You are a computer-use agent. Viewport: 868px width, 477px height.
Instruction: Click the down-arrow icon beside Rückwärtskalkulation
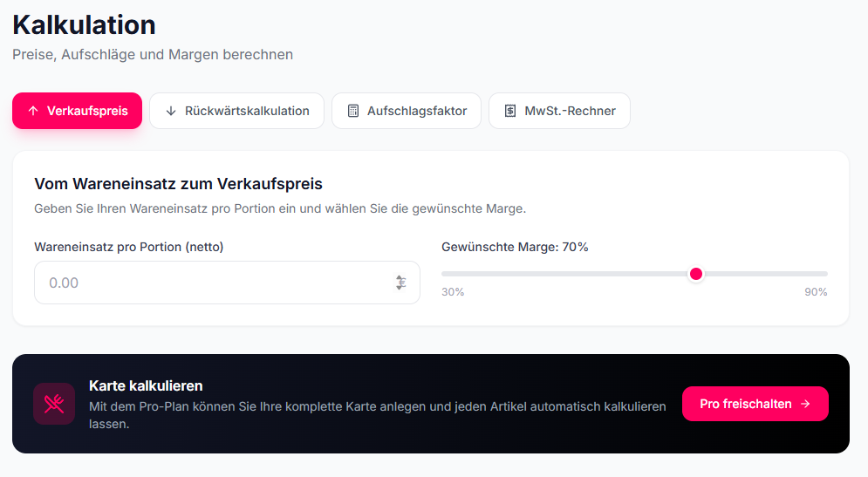point(171,111)
